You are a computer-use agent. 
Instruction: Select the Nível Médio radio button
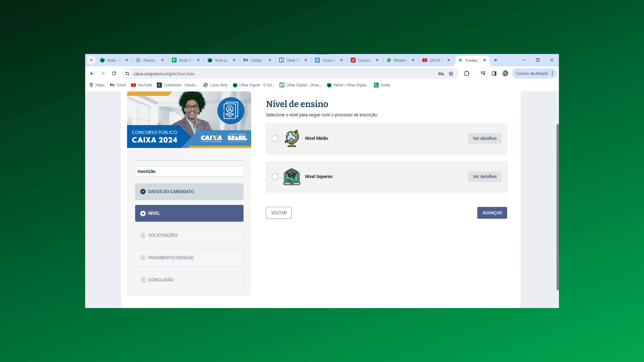click(275, 138)
